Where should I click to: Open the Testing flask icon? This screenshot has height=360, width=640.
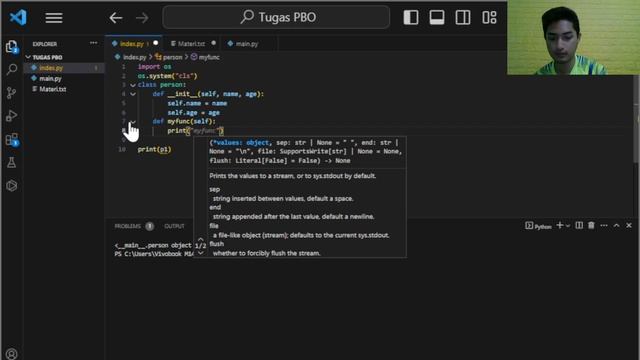pyautogui.click(x=12, y=162)
